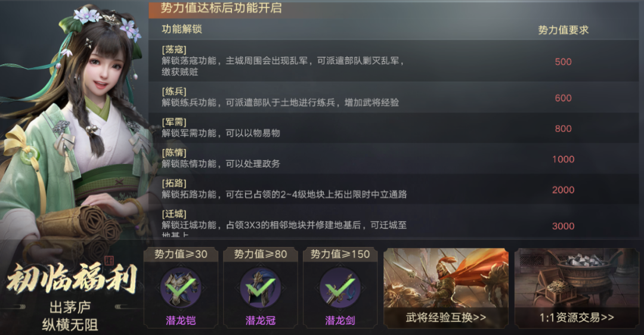Open 武将经验互换 banner
644x335 pixels.
[x=446, y=288]
